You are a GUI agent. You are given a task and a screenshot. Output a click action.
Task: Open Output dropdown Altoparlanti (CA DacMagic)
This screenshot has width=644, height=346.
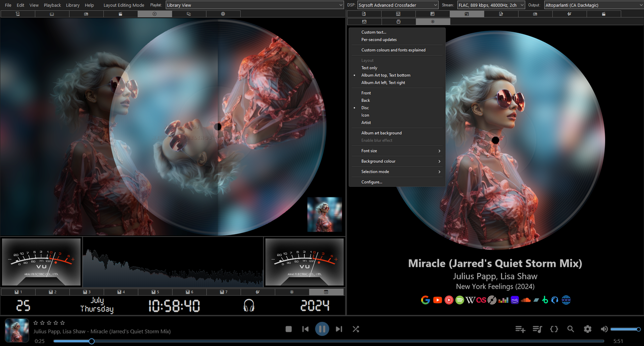coord(593,5)
